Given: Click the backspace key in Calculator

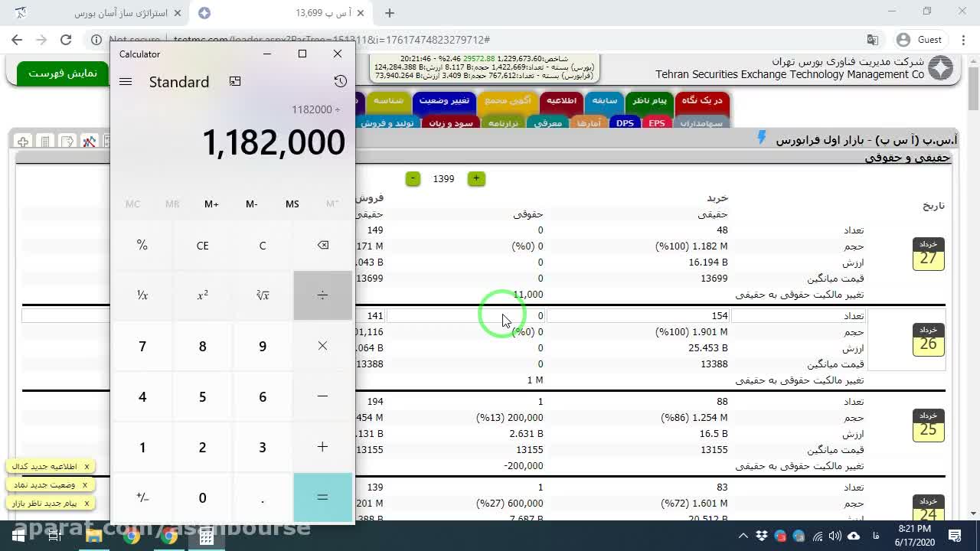Looking at the screenshot, I should click(322, 245).
